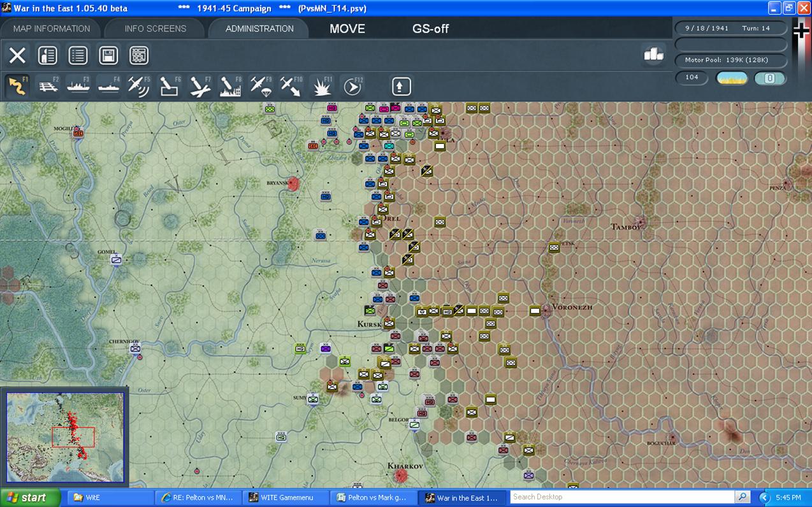
Task: Click the F12 end turn arrow icon
Action: 352,87
